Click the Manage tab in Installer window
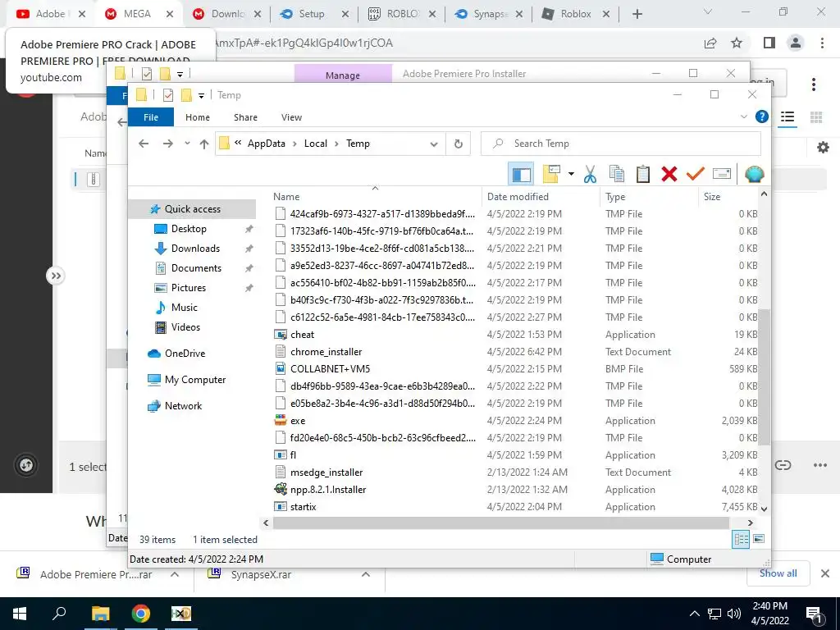The width and height of the screenshot is (840, 630). 343,74
